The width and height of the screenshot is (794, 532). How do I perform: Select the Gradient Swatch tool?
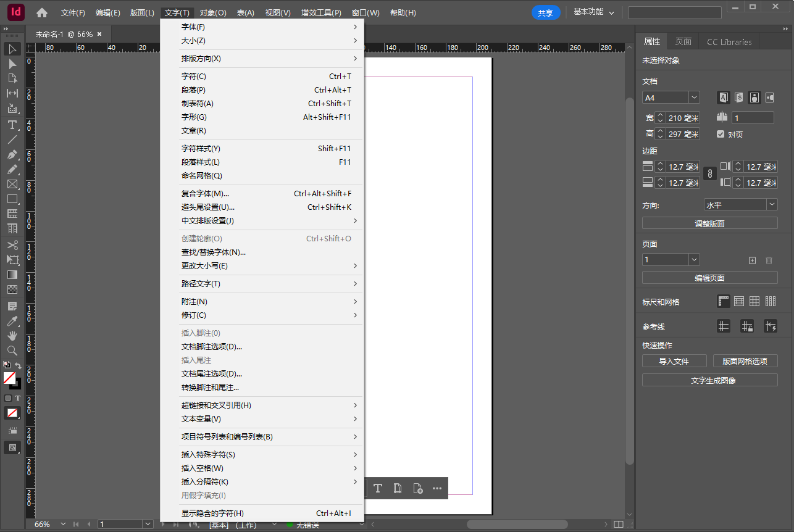click(x=12, y=275)
